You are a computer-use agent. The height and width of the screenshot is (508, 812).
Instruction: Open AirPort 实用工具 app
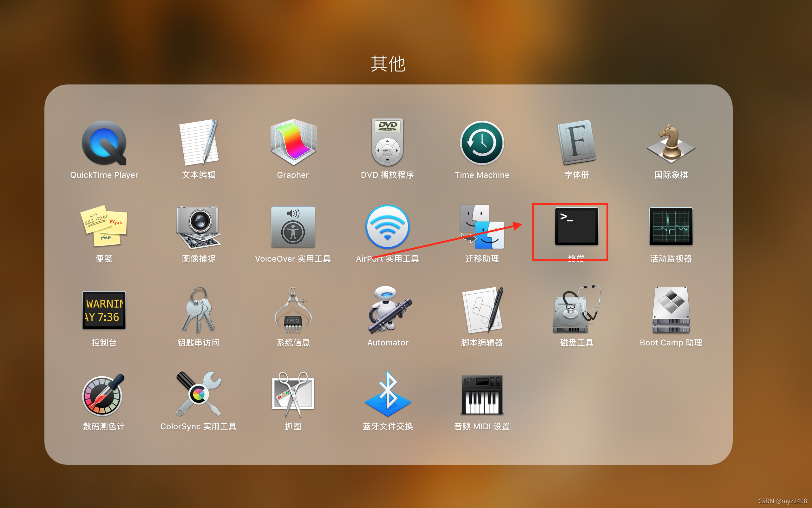pyautogui.click(x=388, y=227)
